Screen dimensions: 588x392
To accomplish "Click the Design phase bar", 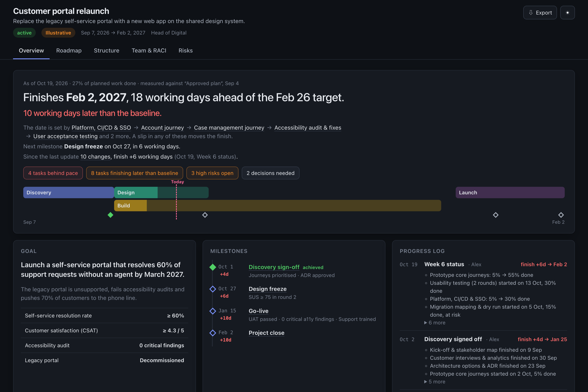I will [x=161, y=193].
